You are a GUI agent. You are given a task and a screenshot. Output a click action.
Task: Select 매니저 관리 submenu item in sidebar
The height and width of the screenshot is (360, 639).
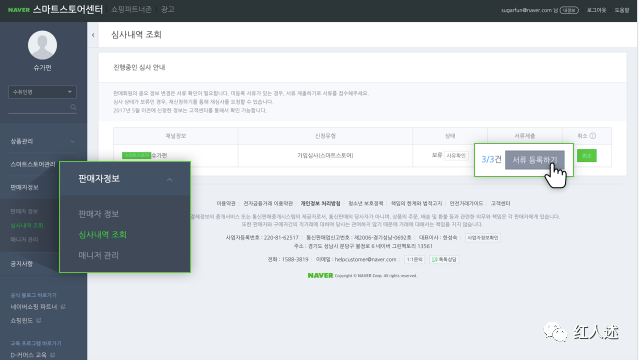(x=24, y=239)
